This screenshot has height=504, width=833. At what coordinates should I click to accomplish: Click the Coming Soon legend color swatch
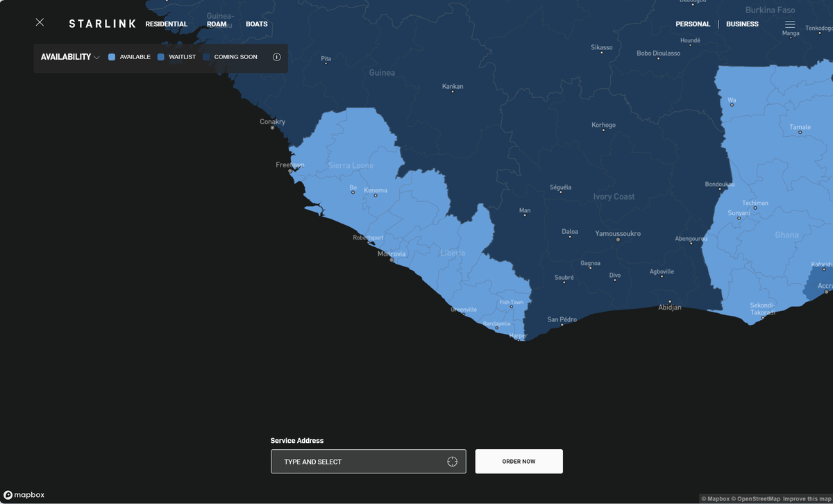(206, 57)
